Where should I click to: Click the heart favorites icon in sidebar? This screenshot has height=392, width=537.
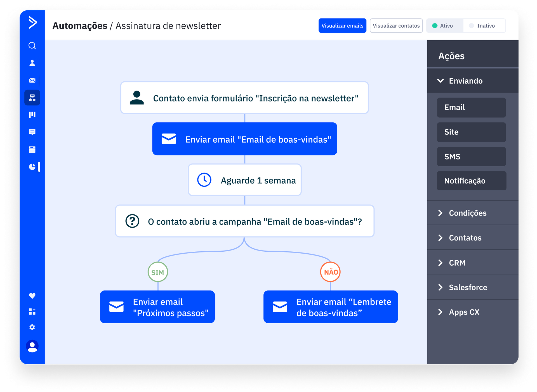[32, 296]
